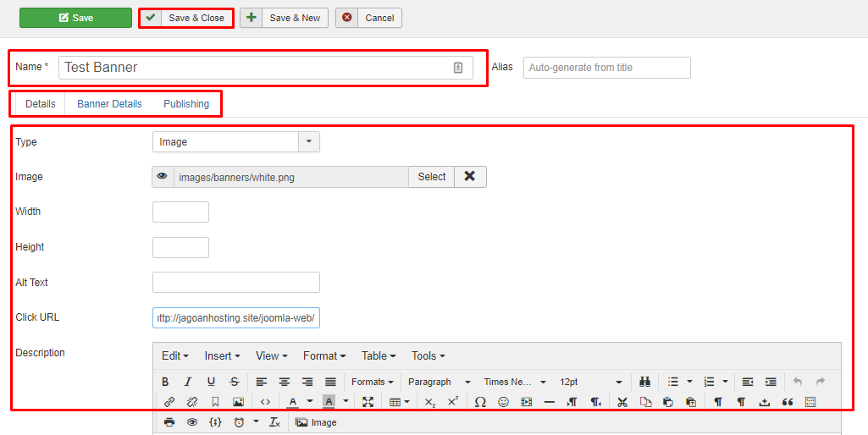Image resolution: width=868 pixels, height=435 pixels.
Task: Clear formatting of selected text
Action: point(274,422)
